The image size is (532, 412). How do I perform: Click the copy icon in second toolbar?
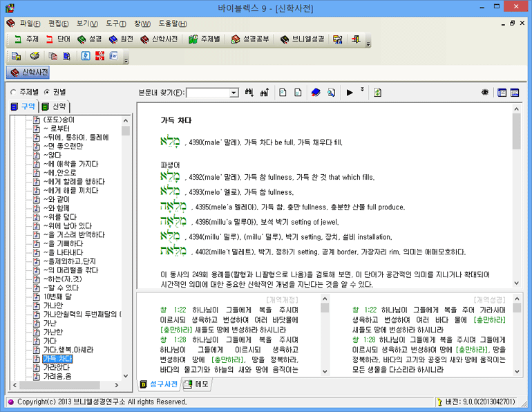click(53, 56)
